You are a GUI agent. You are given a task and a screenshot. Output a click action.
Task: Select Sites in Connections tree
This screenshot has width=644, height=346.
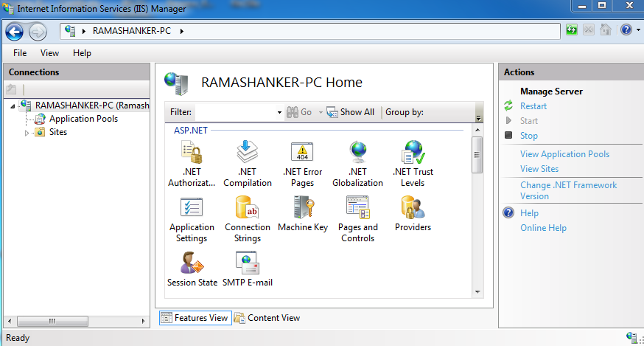coord(58,132)
